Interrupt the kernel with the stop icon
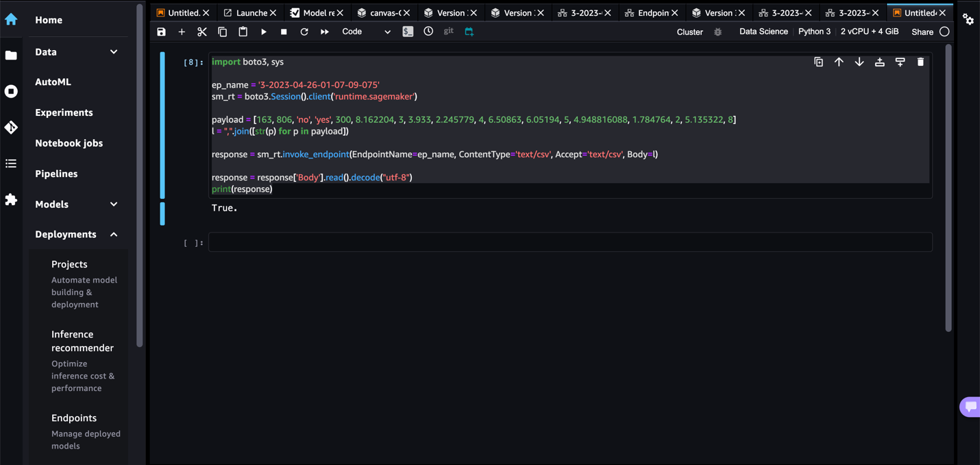 [x=284, y=32]
